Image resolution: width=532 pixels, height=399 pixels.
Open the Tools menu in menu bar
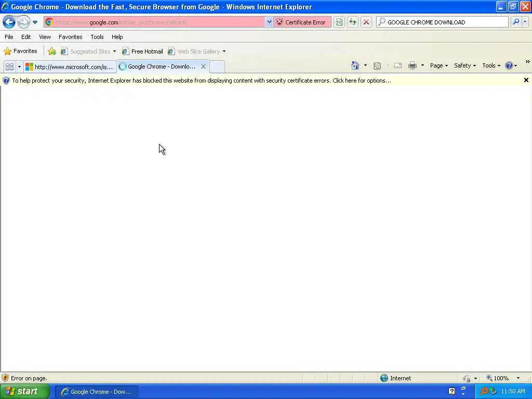[97, 37]
